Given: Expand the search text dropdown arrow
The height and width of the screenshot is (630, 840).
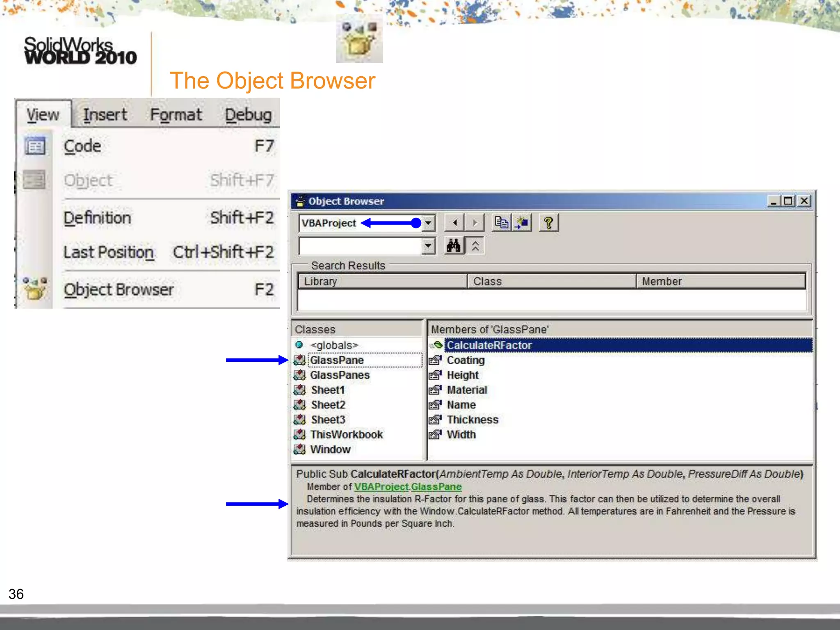Looking at the screenshot, I should coord(428,246).
